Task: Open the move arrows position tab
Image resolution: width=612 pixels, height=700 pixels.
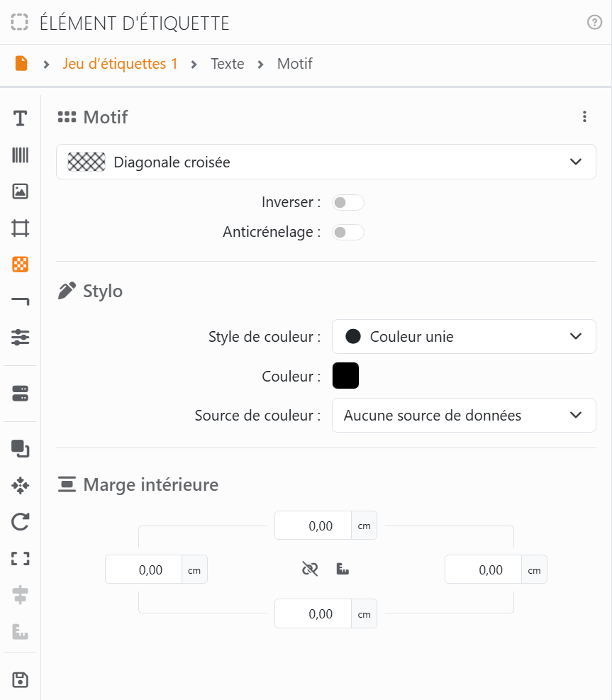Action: tap(20, 485)
